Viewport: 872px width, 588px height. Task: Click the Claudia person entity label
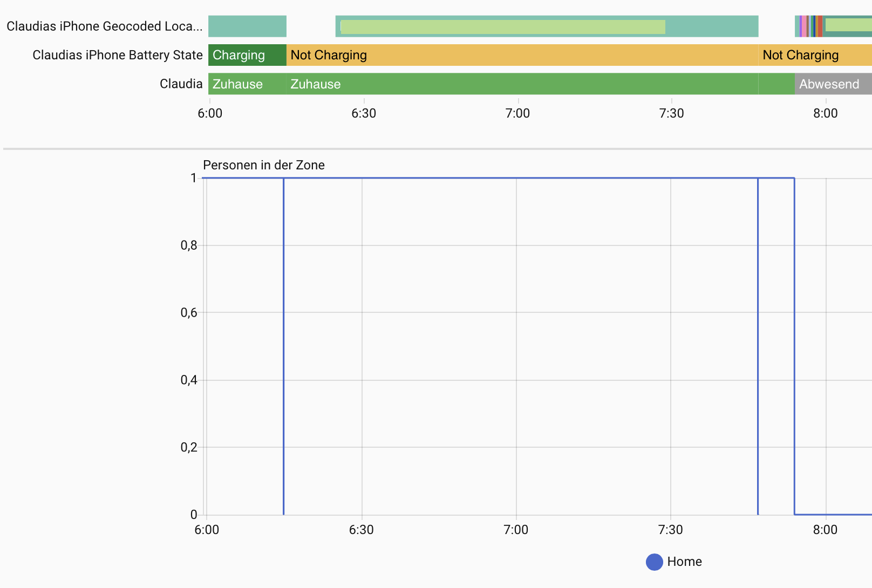181,84
